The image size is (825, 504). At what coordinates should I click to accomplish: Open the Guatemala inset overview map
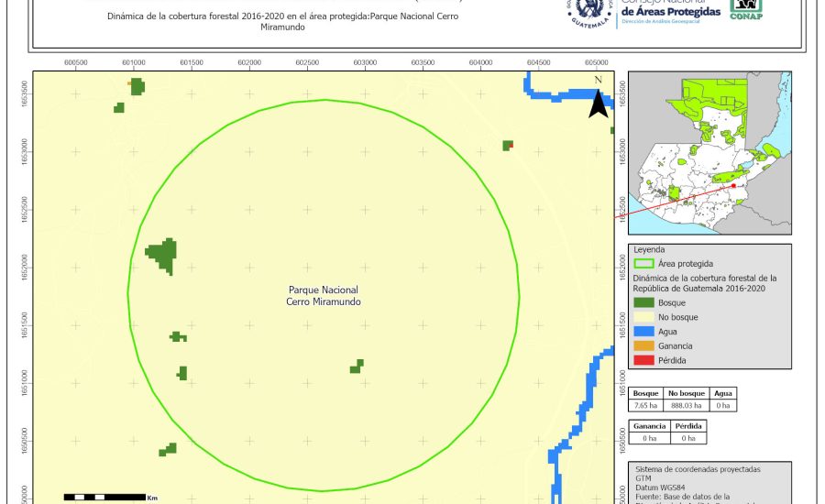point(709,154)
